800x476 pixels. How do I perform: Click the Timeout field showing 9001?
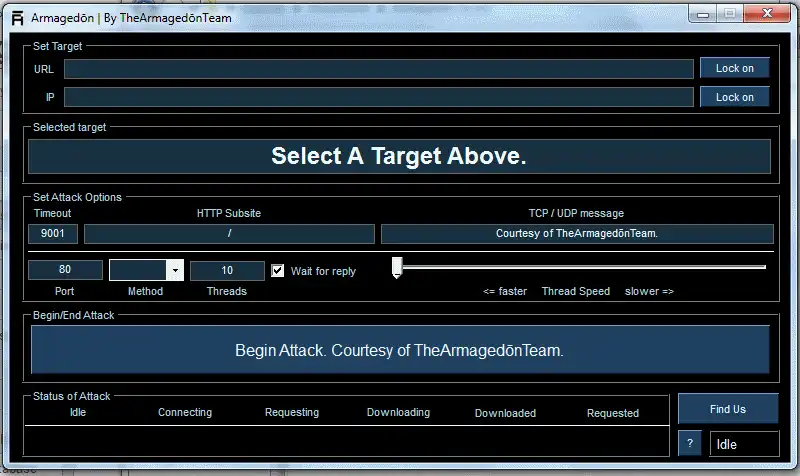point(53,234)
